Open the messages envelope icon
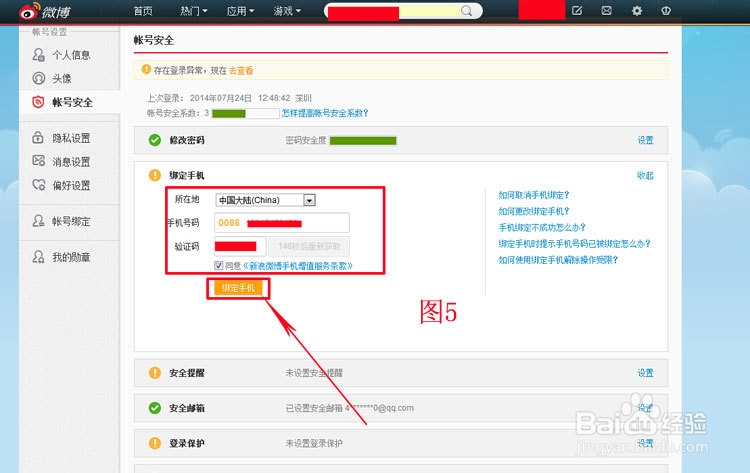 point(607,10)
